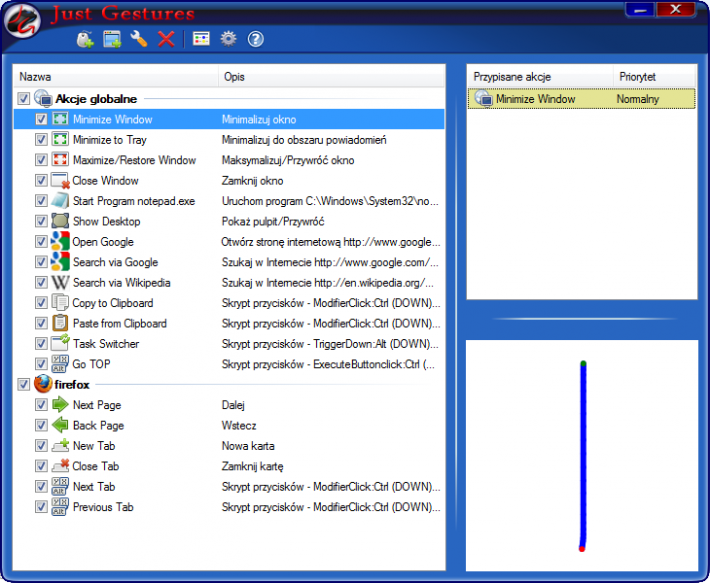Uncheck the Akcje globalne group checkbox
Image resolution: width=710 pixels, height=583 pixels.
[x=24, y=99]
